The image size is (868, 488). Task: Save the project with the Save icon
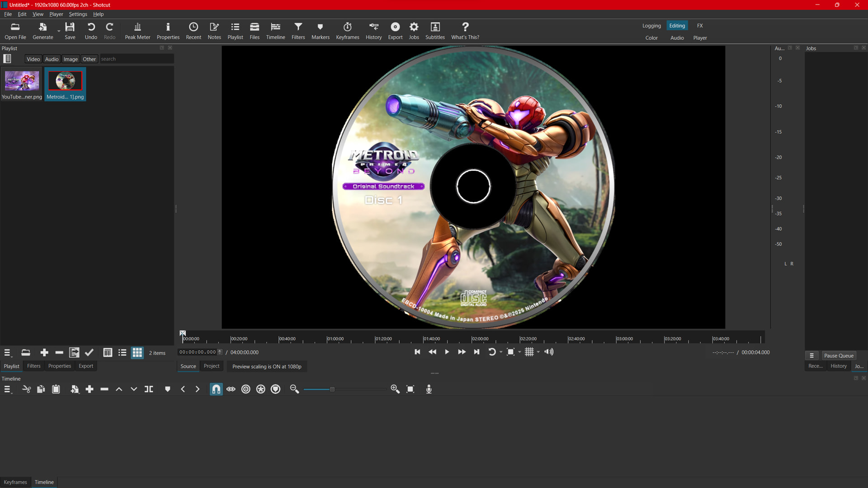coord(70,31)
